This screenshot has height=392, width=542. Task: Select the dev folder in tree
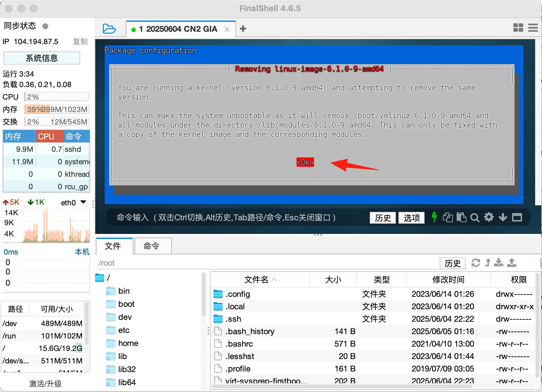click(x=119, y=317)
